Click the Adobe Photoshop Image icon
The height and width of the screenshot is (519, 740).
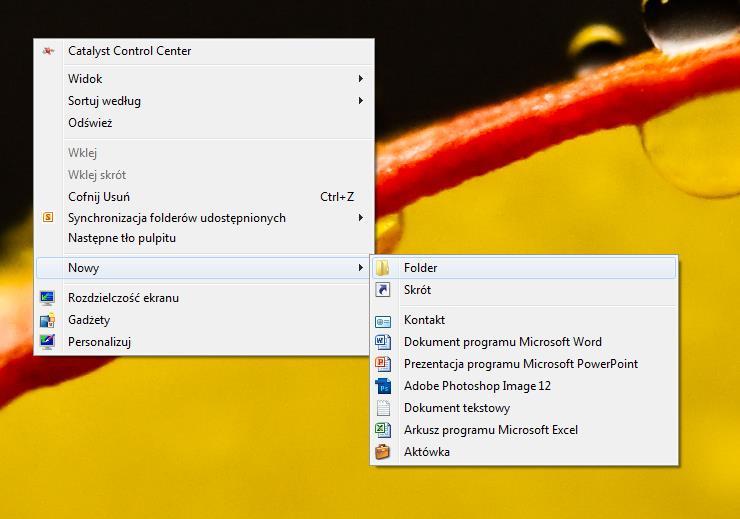pos(383,386)
